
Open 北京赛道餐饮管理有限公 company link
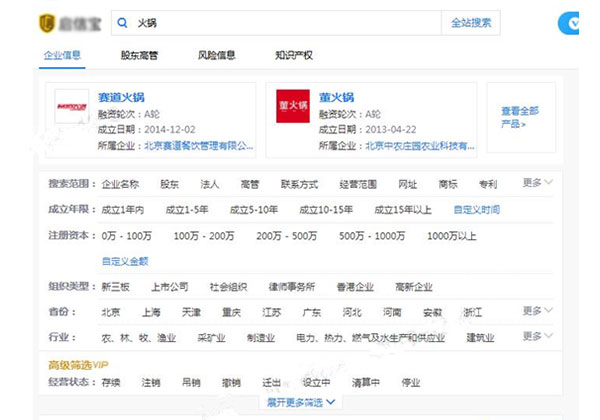point(199,146)
